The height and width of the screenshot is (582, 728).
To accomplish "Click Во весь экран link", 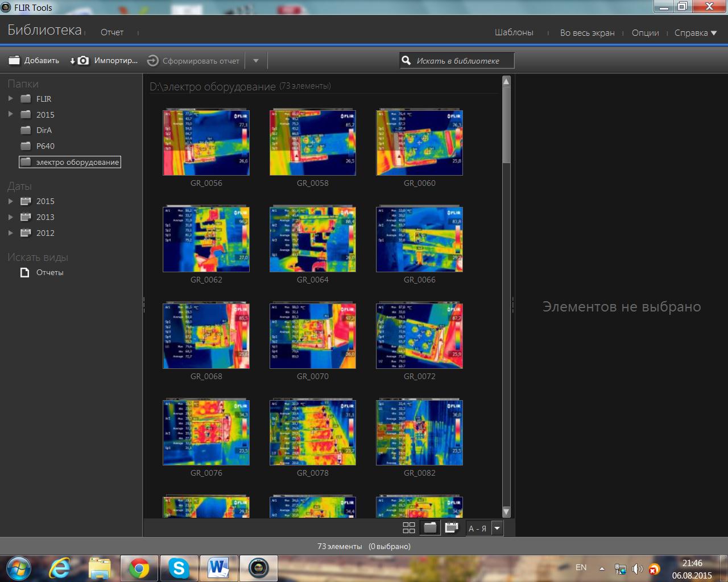I will [x=587, y=33].
